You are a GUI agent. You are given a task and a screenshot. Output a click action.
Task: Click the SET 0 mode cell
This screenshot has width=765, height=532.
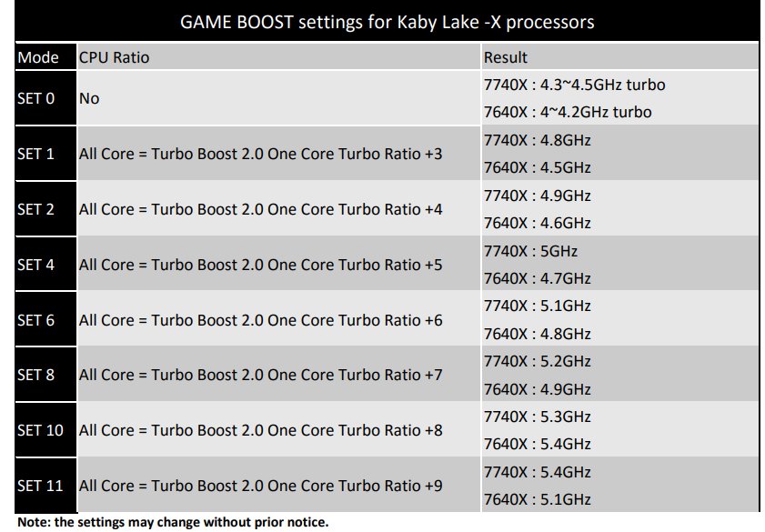pyautogui.click(x=45, y=98)
